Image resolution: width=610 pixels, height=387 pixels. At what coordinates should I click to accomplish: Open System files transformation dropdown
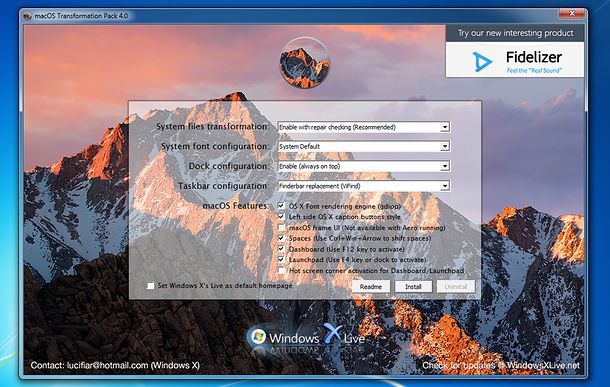(x=364, y=127)
